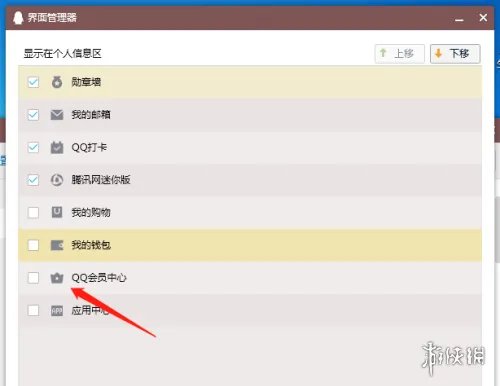This screenshot has height=386, width=500.
Task: Uncheck the 勋章墙 checkbox
Action: [33, 82]
